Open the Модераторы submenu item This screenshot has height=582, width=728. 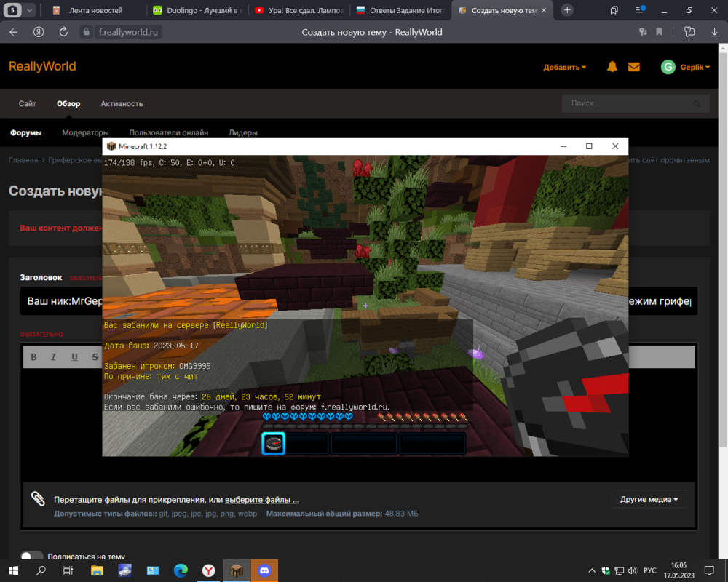tap(85, 132)
